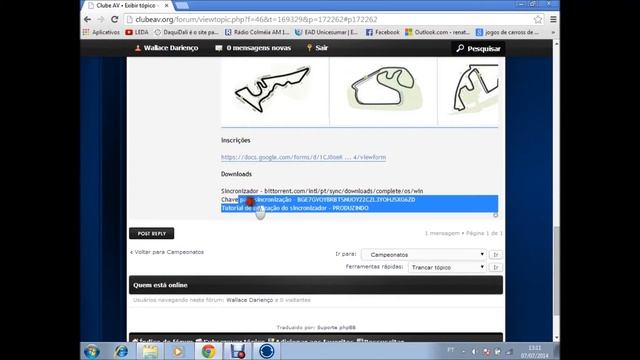The width and height of the screenshot is (640, 360).
Task: Open the Pesquisar search button
Action: 478,48
